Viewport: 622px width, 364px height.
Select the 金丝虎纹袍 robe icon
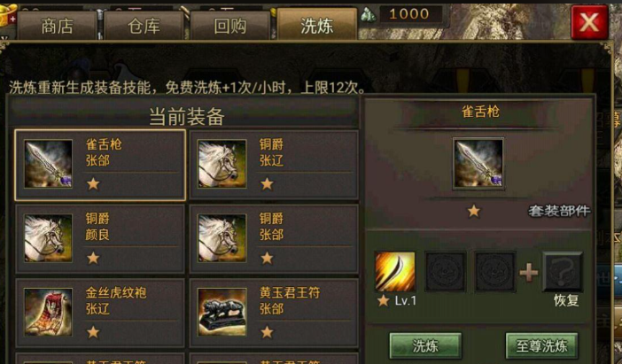(49, 312)
